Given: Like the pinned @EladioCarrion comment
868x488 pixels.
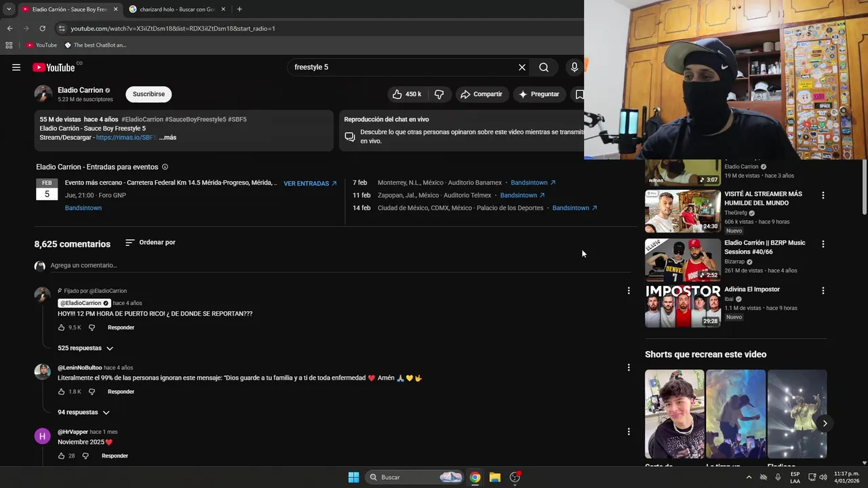Looking at the screenshot, I should tap(61, 327).
